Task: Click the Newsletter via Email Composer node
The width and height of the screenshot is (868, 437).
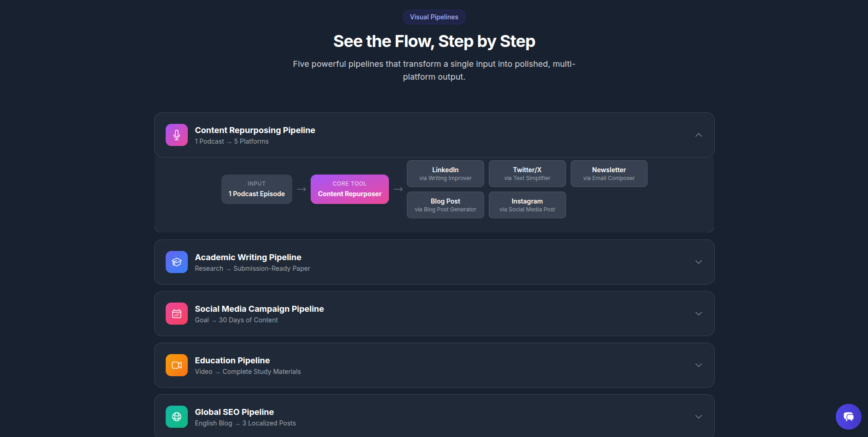Action: (x=608, y=173)
